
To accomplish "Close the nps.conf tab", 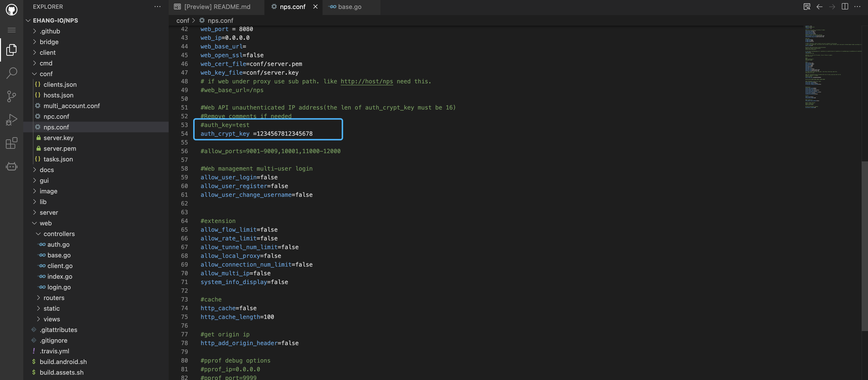I will point(315,7).
